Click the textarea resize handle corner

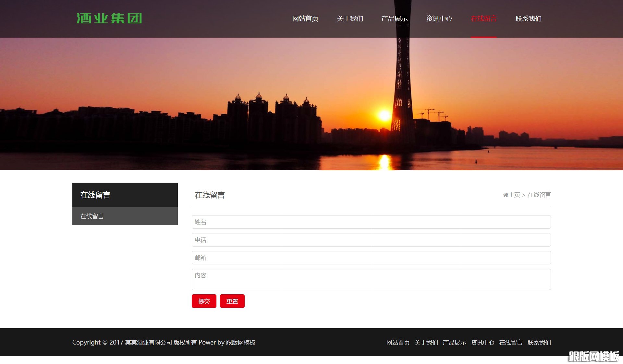pos(549,288)
